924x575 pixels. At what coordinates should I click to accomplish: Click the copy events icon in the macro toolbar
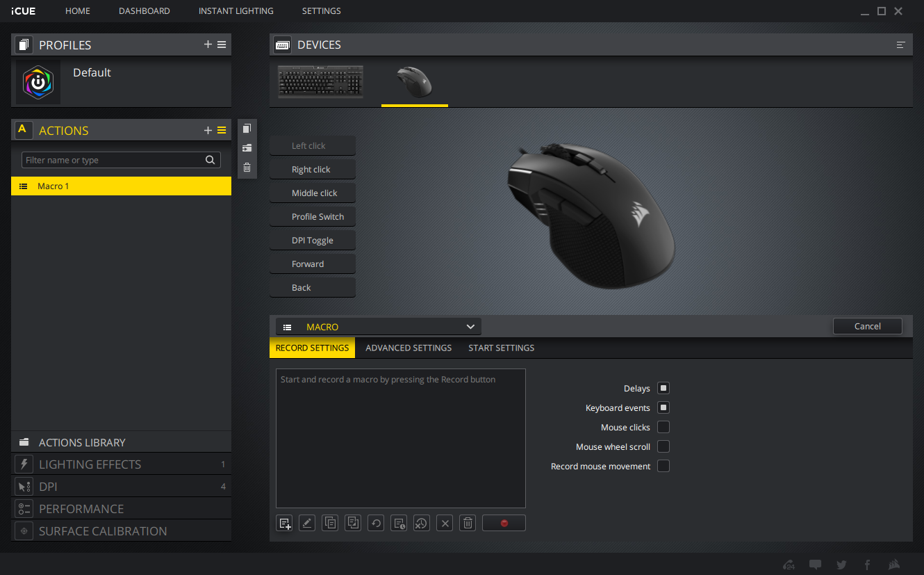pyautogui.click(x=330, y=524)
